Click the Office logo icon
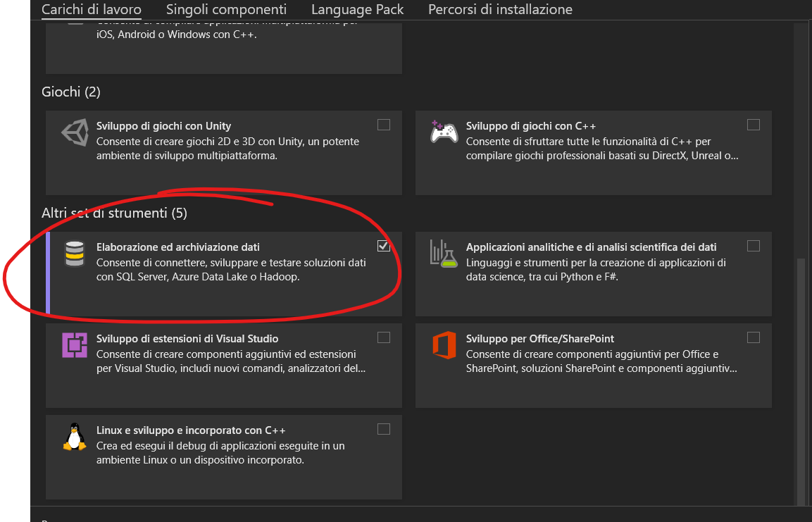Screen dimensions: 812x522 (444, 345)
